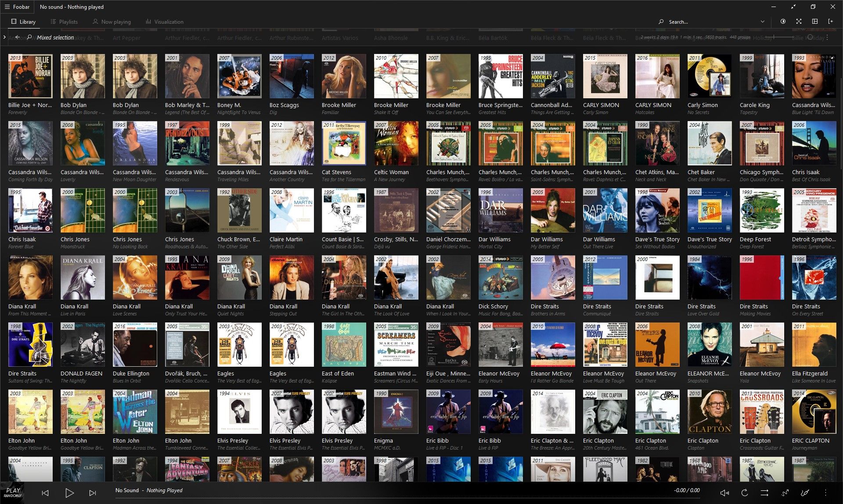The height and width of the screenshot is (504, 843).
Task: Open Diana Krall Live in Paris album
Action: point(83,277)
